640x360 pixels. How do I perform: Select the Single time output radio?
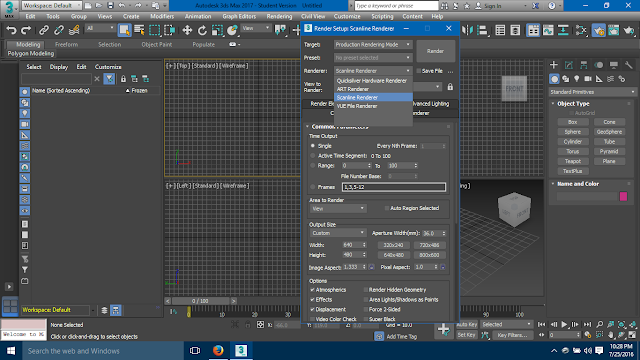pos(313,146)
